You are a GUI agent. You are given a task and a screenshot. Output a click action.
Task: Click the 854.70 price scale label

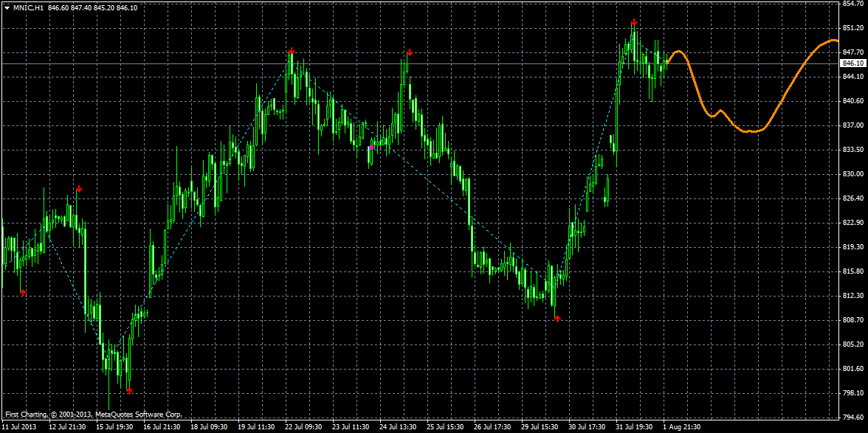point(853,4)
